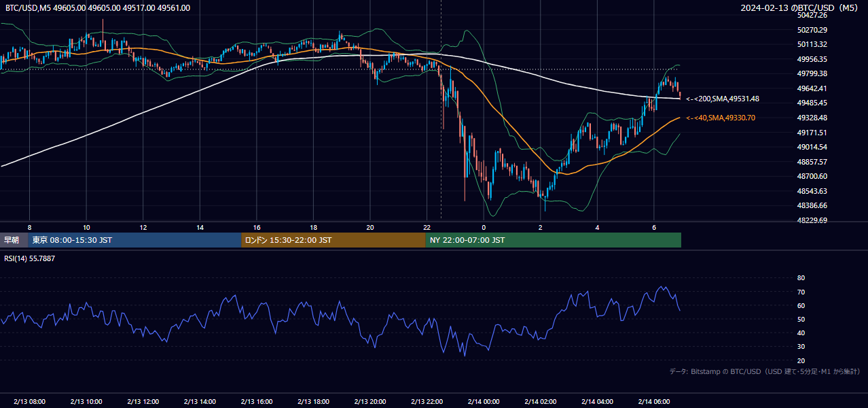
Task: Select the RSI scale value 20
Action: (x=801, y=360)
